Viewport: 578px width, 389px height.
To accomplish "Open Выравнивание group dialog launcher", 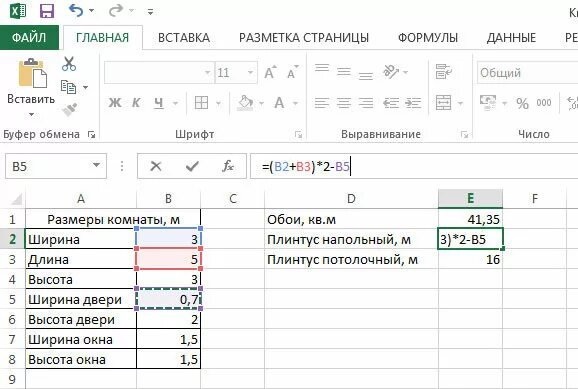I will (464, 135).
